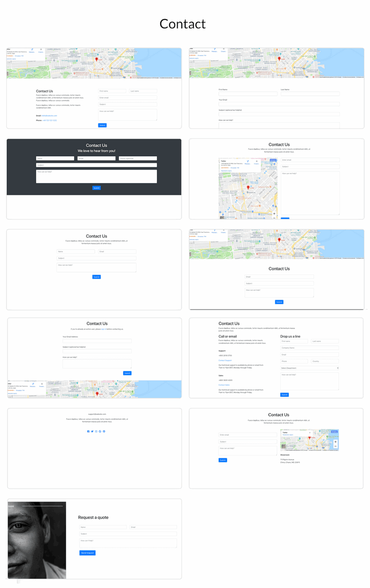The width and height of the screenshot is (370, 588).
Task: Click the +44 123 123 1232 phone link
Action: tap(49, 120)
